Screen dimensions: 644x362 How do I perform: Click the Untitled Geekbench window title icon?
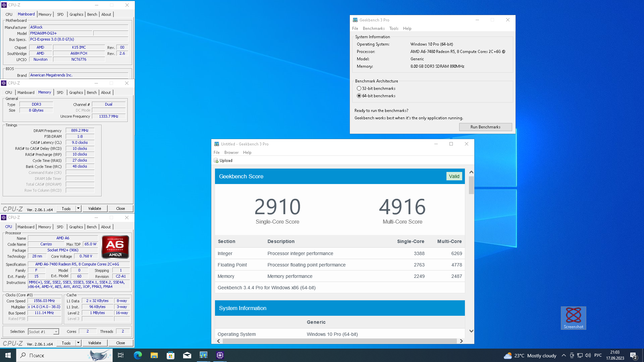[x=217, y=144]
